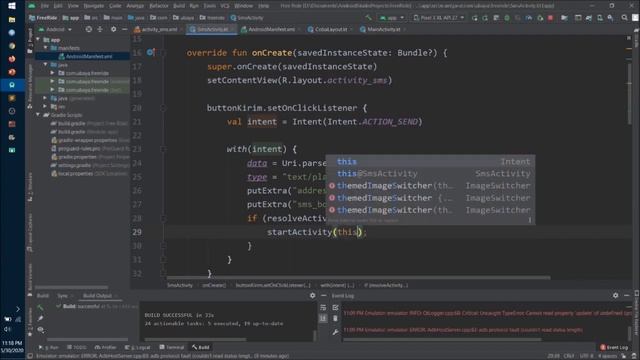The height and width of the screenshot is (360, 640).
Task: Toggle code folding marker at line 16
Action: pos(163,52)
